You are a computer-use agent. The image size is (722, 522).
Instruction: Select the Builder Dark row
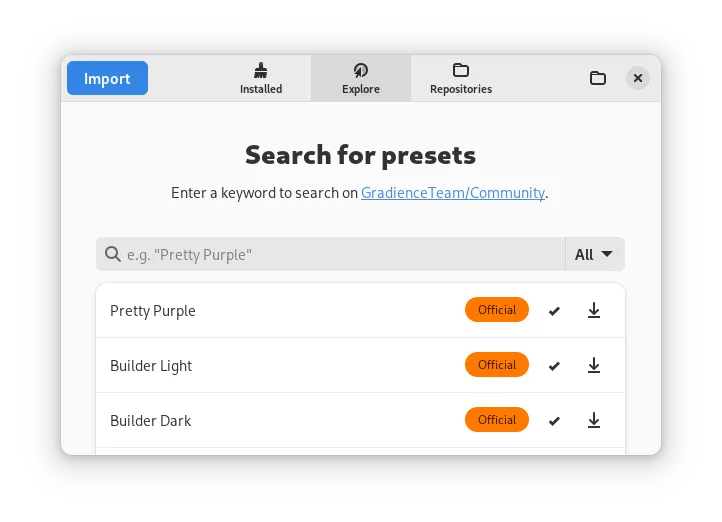(x=360, y=420)
